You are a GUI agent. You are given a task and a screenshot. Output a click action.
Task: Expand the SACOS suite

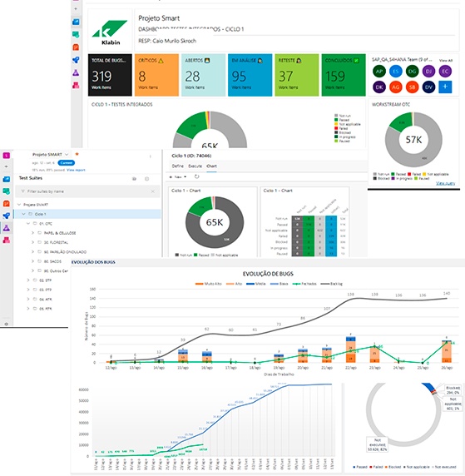(x=32, y=261)
